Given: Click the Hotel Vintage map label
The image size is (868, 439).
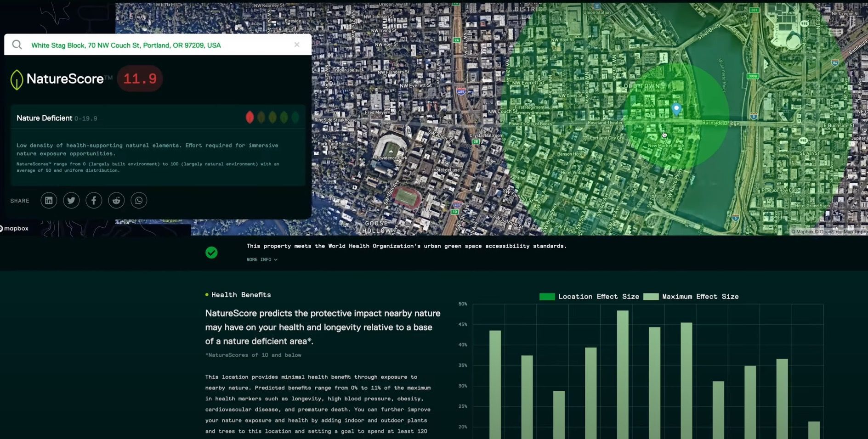Looking at the screenshot, I should [x=574, y=173].
